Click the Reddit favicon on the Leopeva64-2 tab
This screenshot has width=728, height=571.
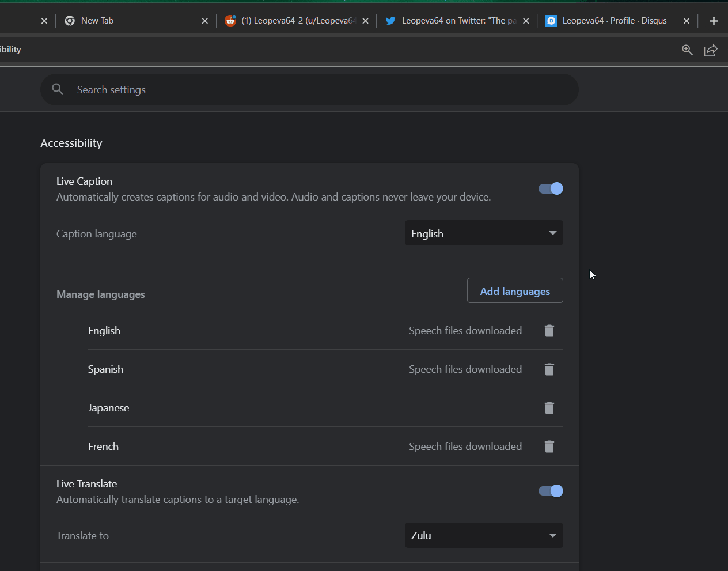230,20
